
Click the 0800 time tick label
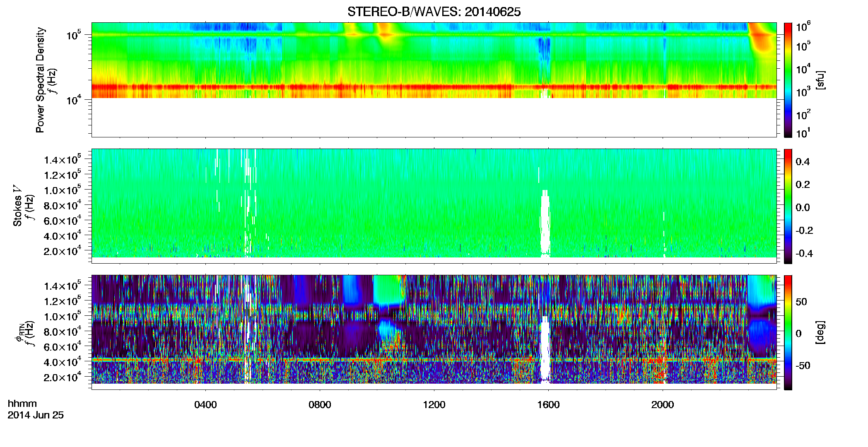click(x=320, y=405)
